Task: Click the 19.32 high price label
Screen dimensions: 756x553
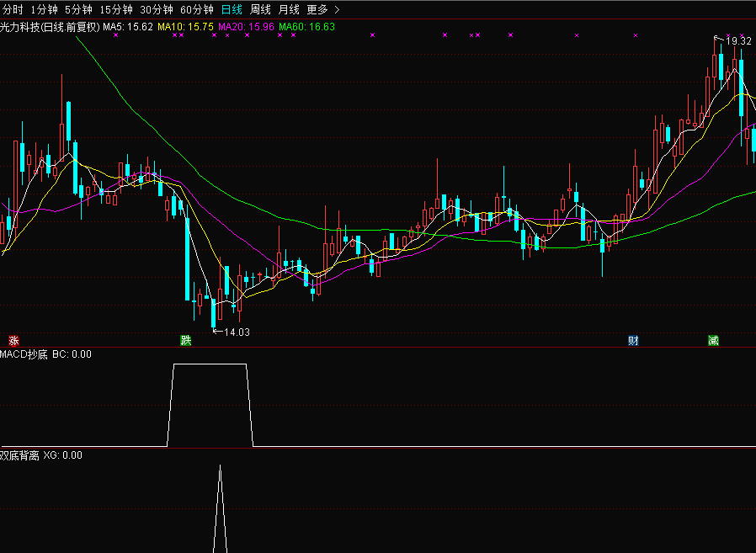Action: coord(738,41)
